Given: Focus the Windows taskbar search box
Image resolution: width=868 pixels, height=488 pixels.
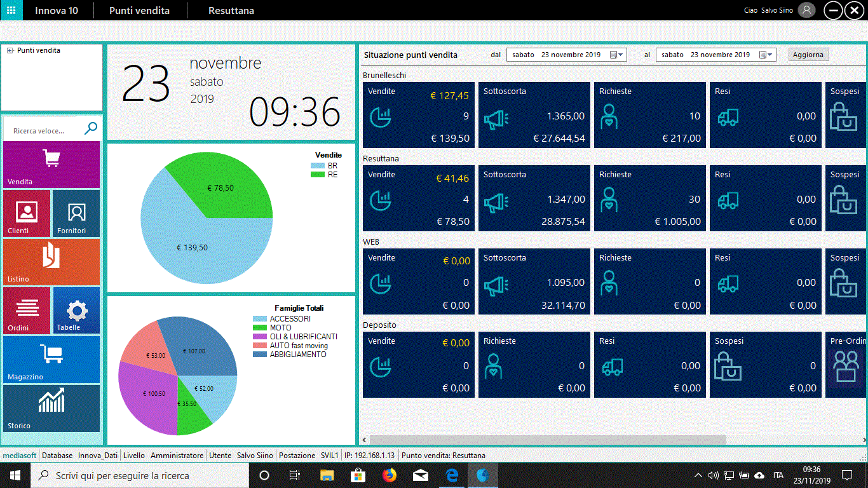Looking at the screenshot, I should 140,475.
